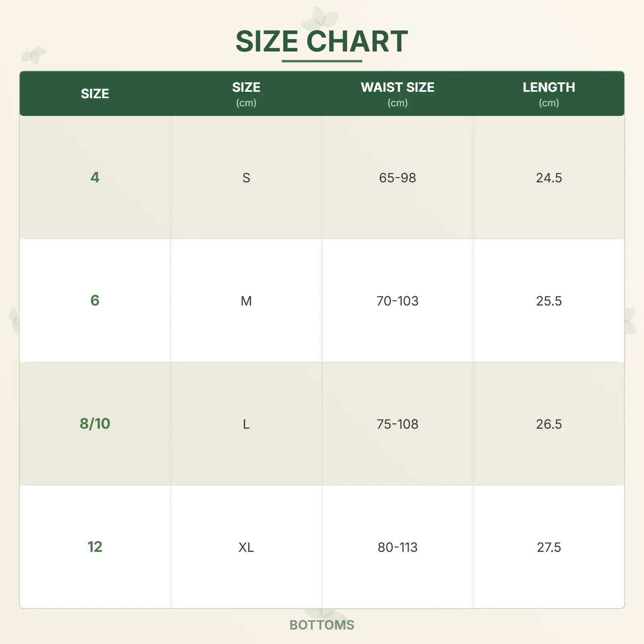The image size is (644, 644).
Task: Select the 80-113 waist size cell
Action: pos(397,547)
